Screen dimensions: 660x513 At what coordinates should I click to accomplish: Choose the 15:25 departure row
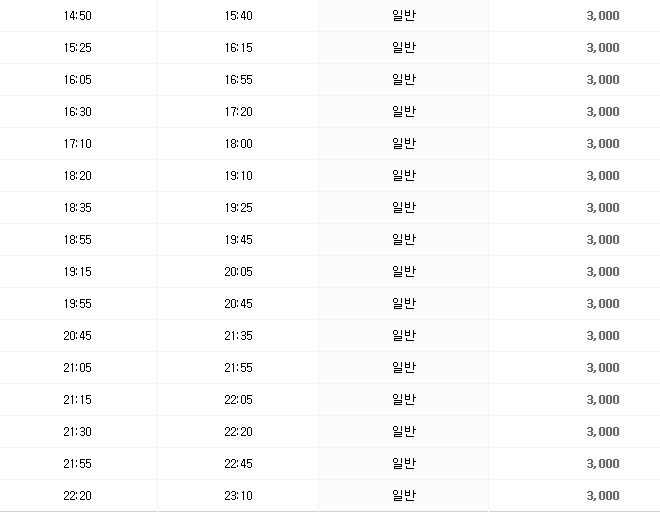click(x=77, y=48)
